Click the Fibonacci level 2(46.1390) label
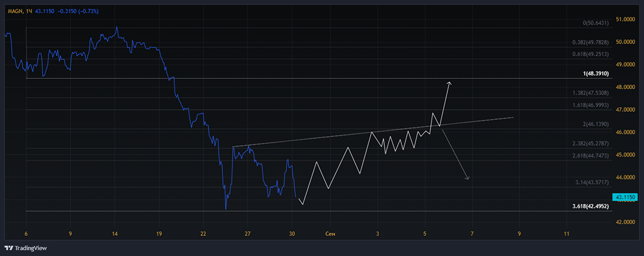Viewport: 644px width, 256px height. click(x=596, y=124)
